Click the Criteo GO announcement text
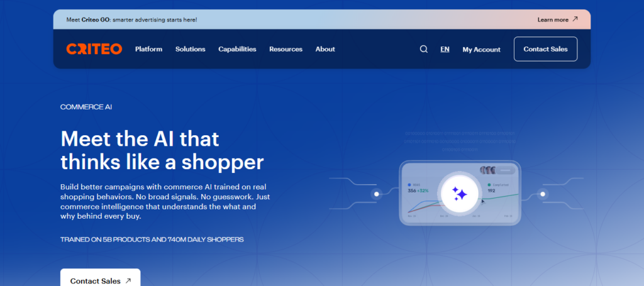644x286 pixels. (131, 19)
